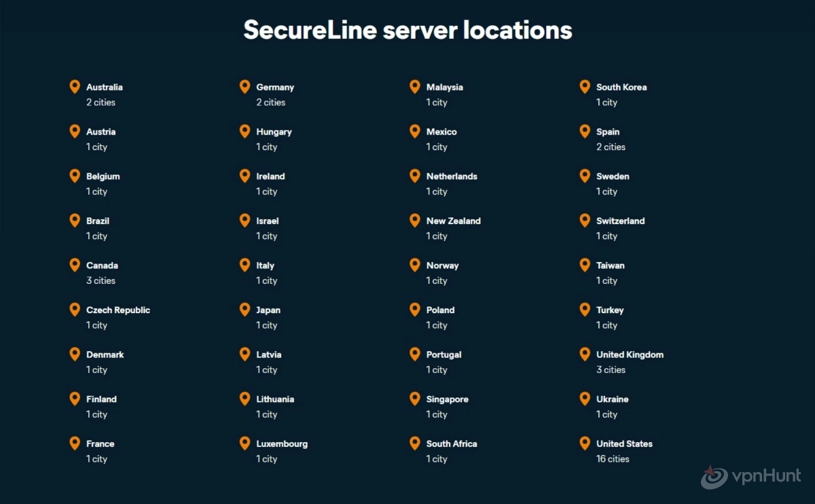Screen dimensions: 815x504
Task: Click the 'United Kingdom' country name
Action: click(x=630, y=355)
